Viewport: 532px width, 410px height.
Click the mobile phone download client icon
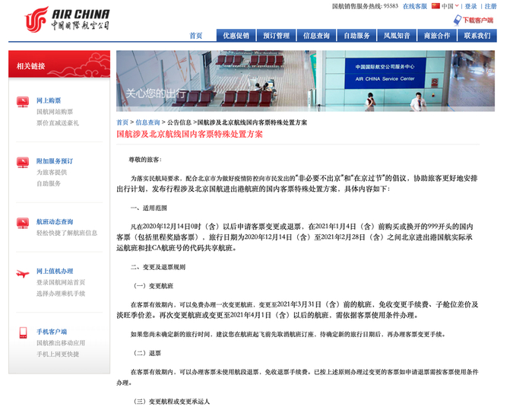click(x=458, y=20)
